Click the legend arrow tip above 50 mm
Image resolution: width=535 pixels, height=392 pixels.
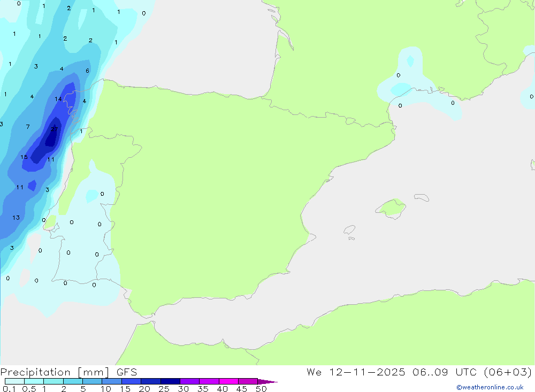267,381
